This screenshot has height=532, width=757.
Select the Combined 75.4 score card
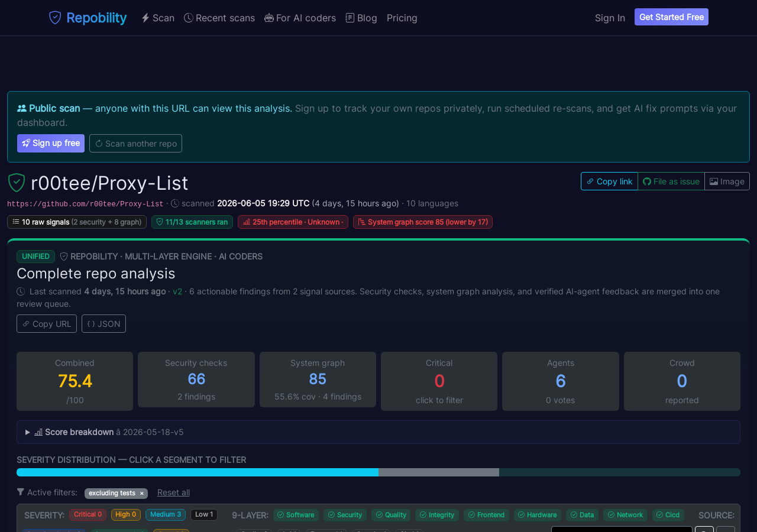[75, 381]
